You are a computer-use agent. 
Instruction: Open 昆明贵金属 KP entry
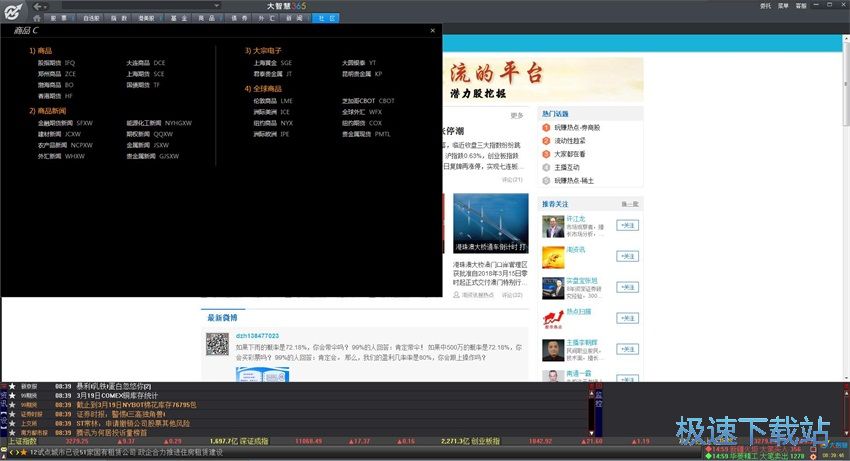click(362, 74)
